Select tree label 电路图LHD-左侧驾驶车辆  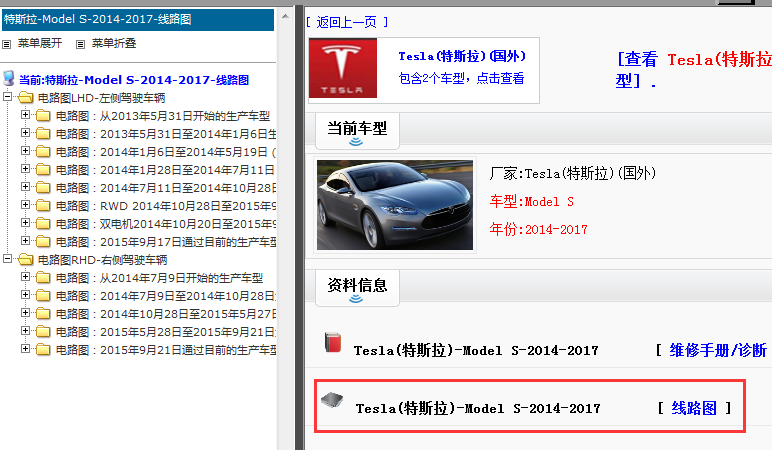[x=101, y=98]
